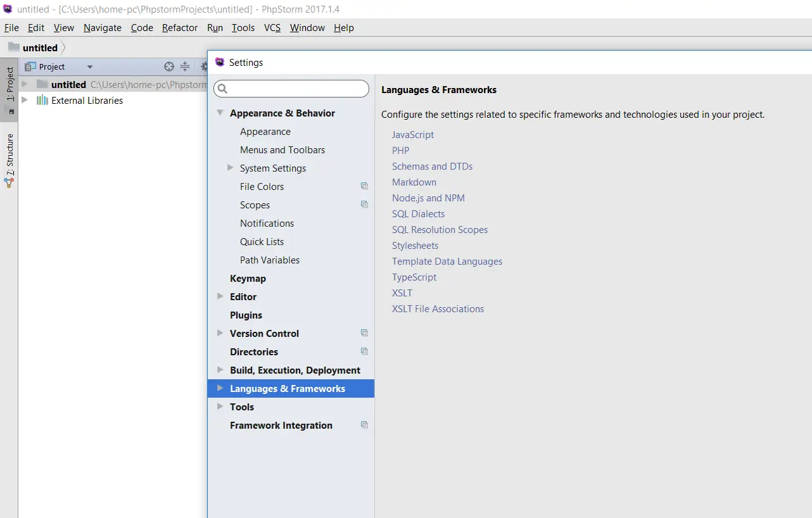
Task: Expand the Editor settings section
Action: click(x=220, y=296)
